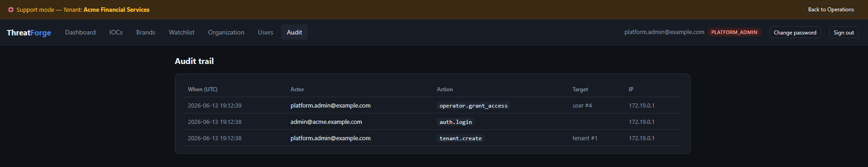Click the Action column header
Screen dimensions: 868x167
(x=445, y=89)
